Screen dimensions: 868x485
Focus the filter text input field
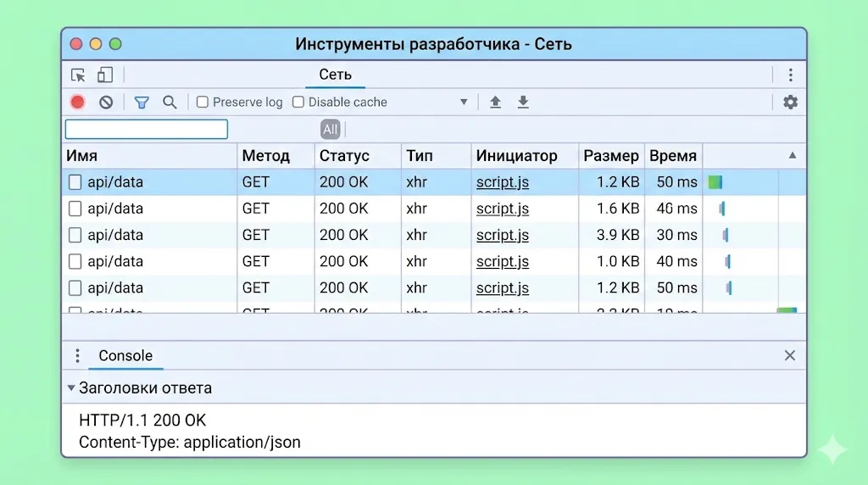[x=146, y=130]
